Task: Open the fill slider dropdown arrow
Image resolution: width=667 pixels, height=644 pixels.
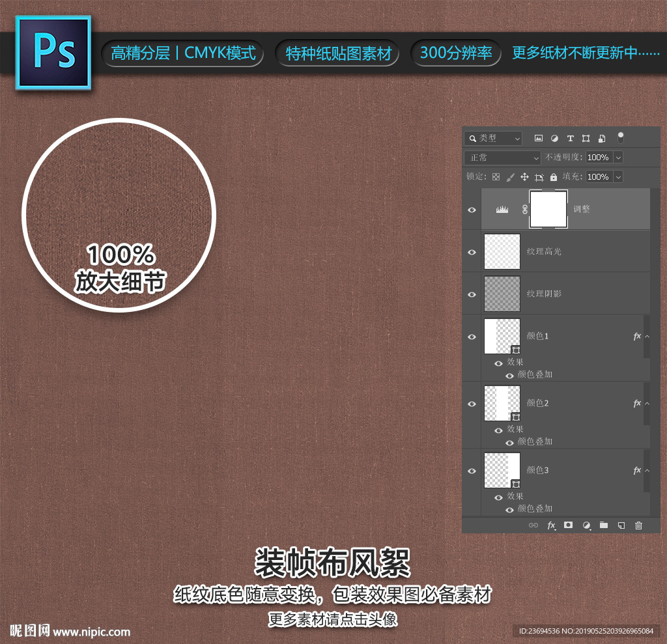Action: pyautogui.click(x=619, y=177)
